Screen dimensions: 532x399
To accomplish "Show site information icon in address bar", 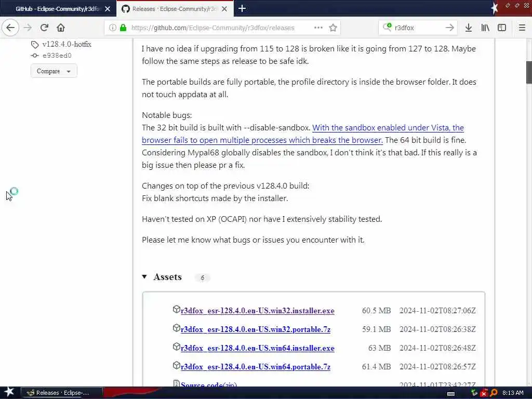I will coord(112,28).
